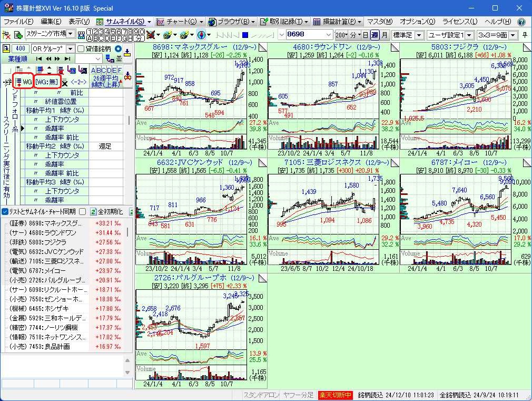Click the page corner icon on 2726 chart
This screenshot has height=401, width=532.
(x=262, y=278)
